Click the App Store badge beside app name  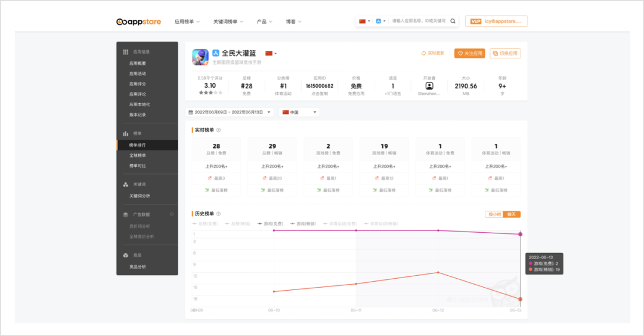point(216,53)
